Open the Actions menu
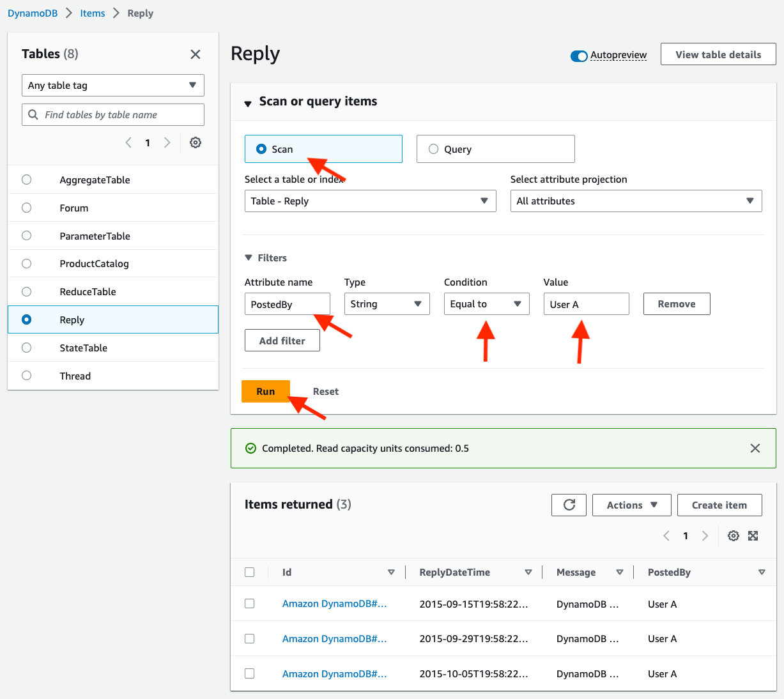Screen dimensions: 784x699 tap(632, 505)
